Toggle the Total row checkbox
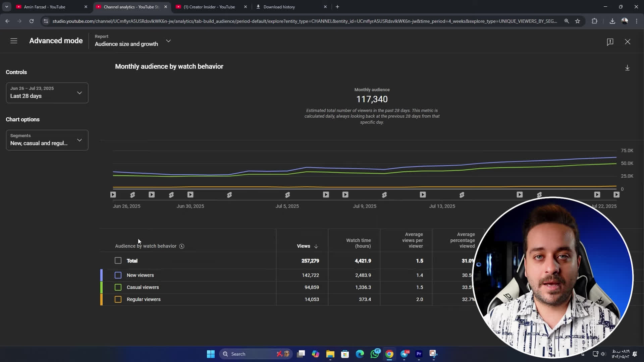 click(x=118, y=261)
